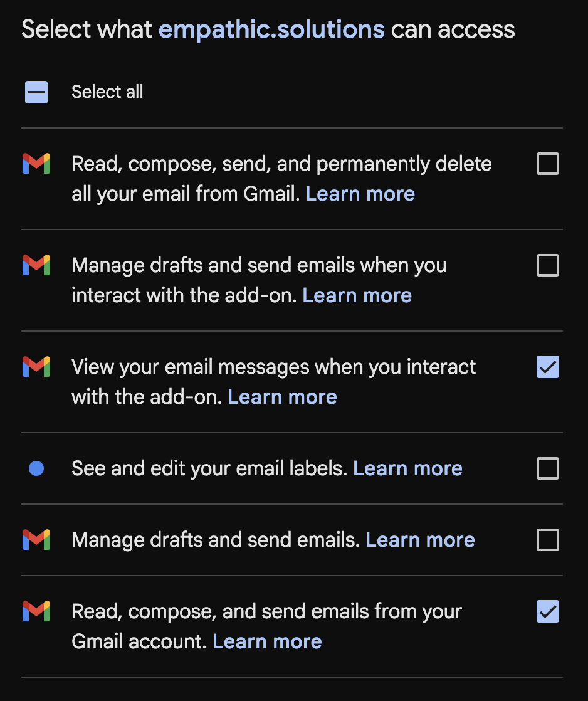Open Learn more for add-on drafts permission
588x701 pixels.
point(357,295)
